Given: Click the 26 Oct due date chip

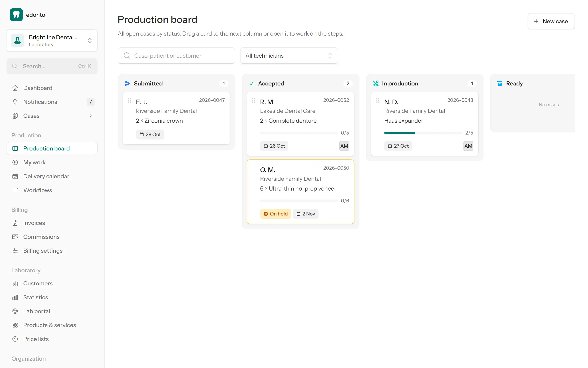Looking at the screenshot, I should (274, 146).
